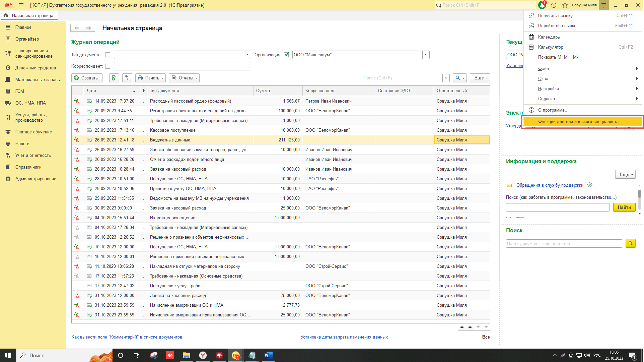Open the Обращения в службу поддержки link
Screen dimensions: 644x362
pos(550,185)
